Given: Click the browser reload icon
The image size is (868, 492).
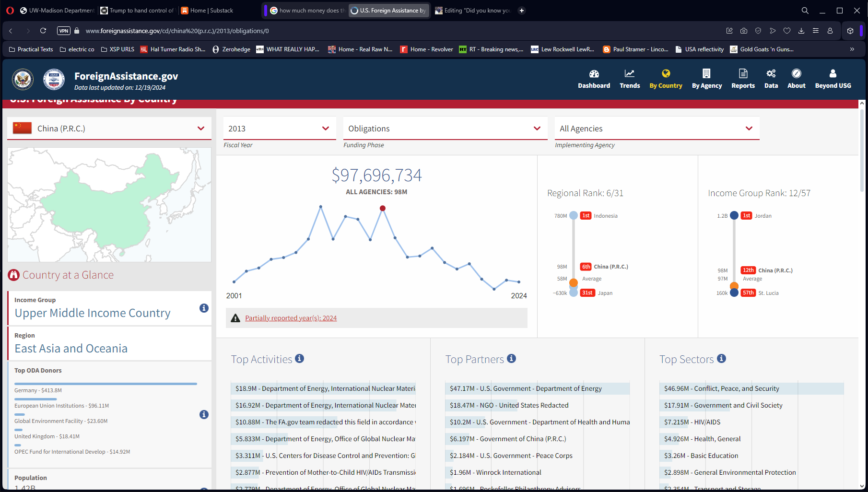Looking at the screenshot, I should [x=43, y=31].
